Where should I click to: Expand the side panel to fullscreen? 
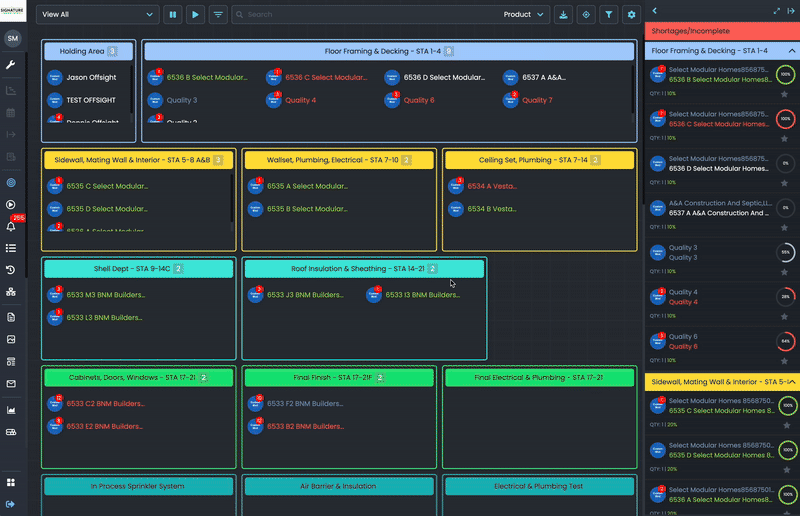coord(777,10)
